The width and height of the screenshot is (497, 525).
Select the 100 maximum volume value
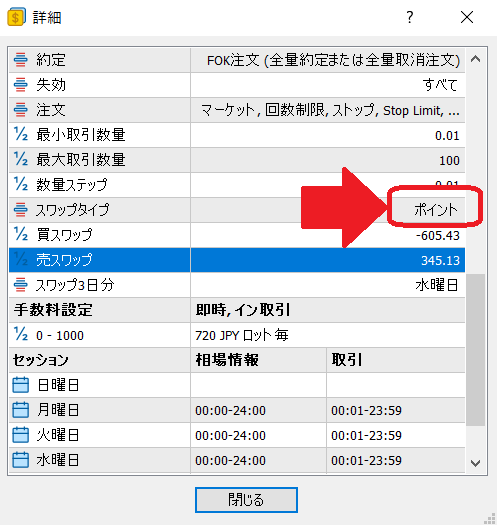[x=449, y=161]
